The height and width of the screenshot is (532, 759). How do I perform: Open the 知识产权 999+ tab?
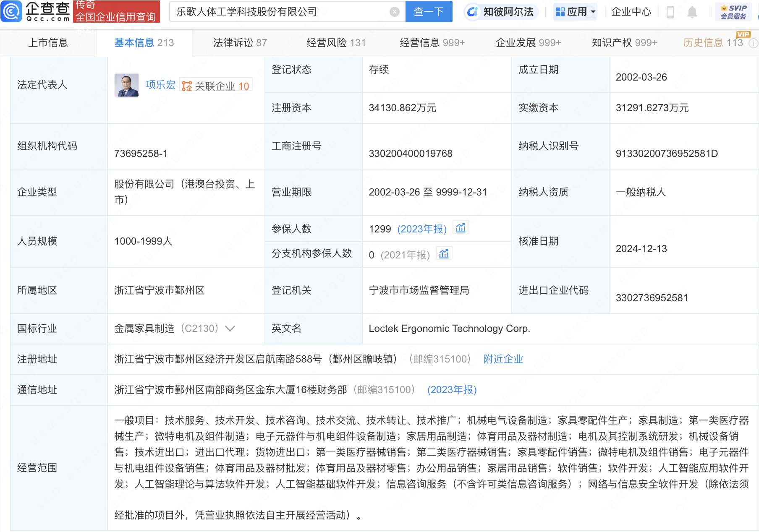point(625,43)
